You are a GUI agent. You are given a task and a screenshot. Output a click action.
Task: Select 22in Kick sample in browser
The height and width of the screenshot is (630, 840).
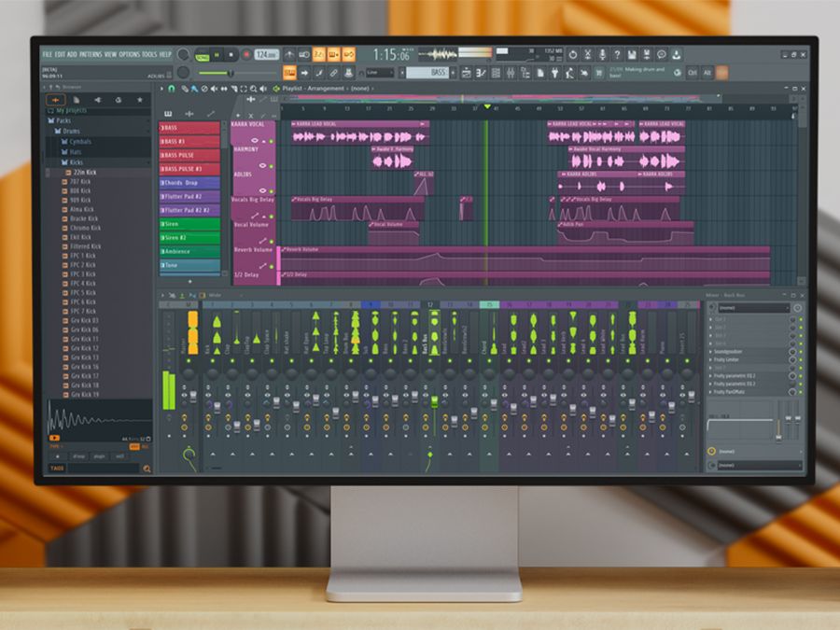click(85, 173)
